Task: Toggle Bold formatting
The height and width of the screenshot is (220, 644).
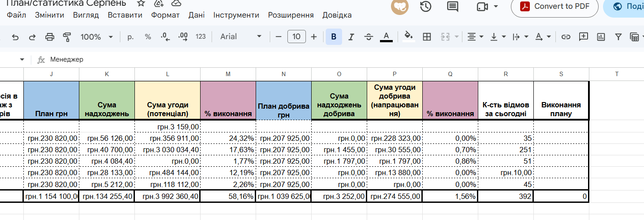Action: (334, 37)
